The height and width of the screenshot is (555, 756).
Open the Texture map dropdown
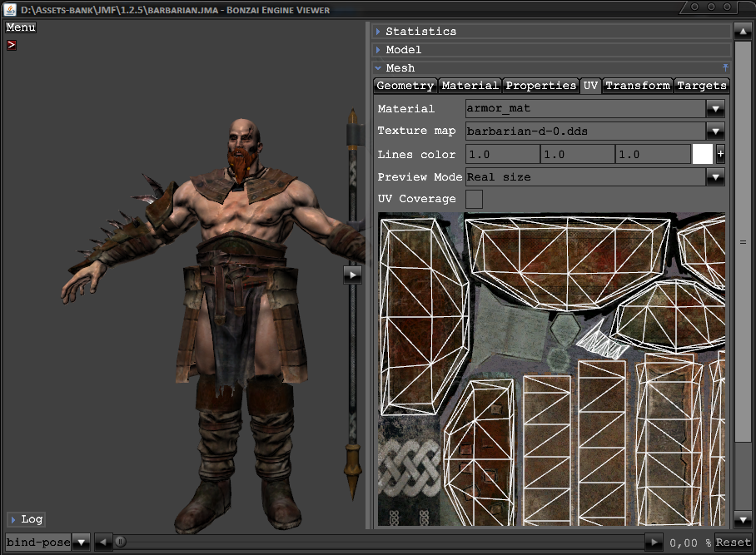[714, 131]
